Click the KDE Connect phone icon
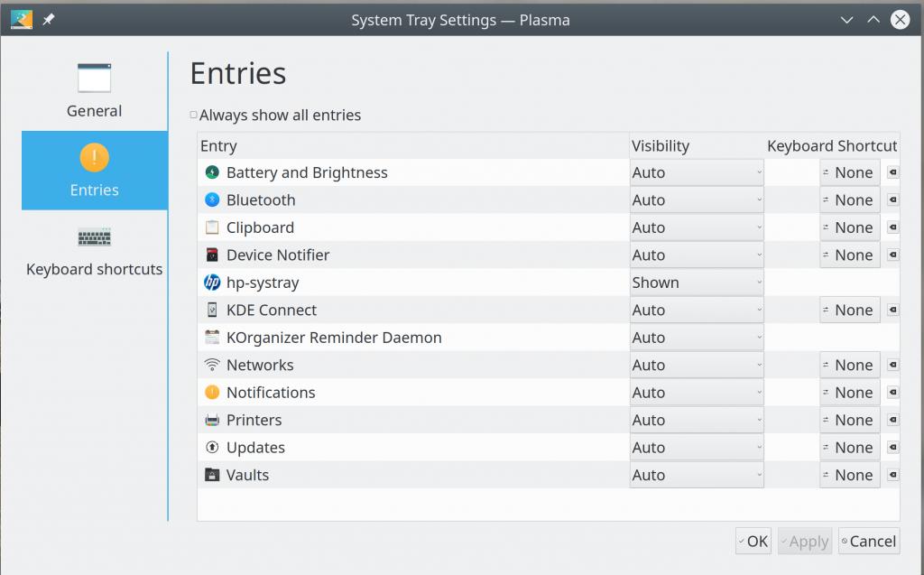Screen dimensions: 924x575 click(x=212, y=310)
